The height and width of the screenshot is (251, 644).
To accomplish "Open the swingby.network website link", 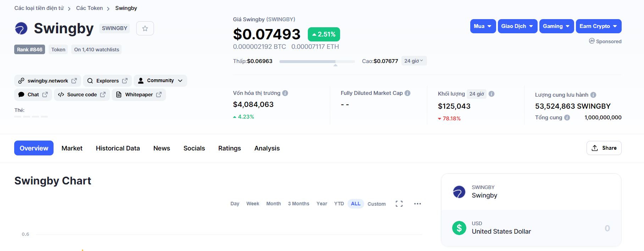I will (x=48, y=81).
